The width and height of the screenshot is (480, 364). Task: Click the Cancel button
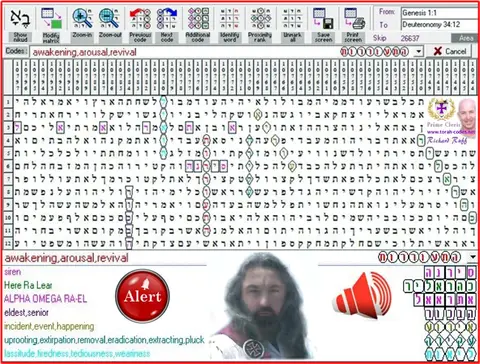[x=450, y=51]
